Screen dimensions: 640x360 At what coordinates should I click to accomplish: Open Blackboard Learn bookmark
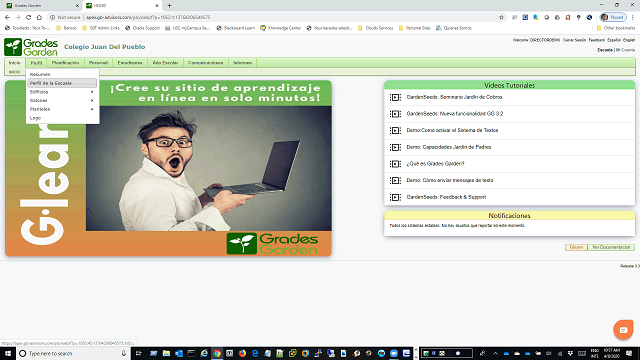pos(236,28)
